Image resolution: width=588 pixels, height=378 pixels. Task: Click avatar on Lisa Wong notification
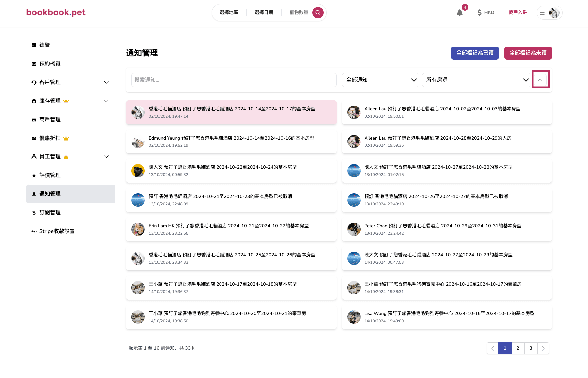[x=354, y=317]
